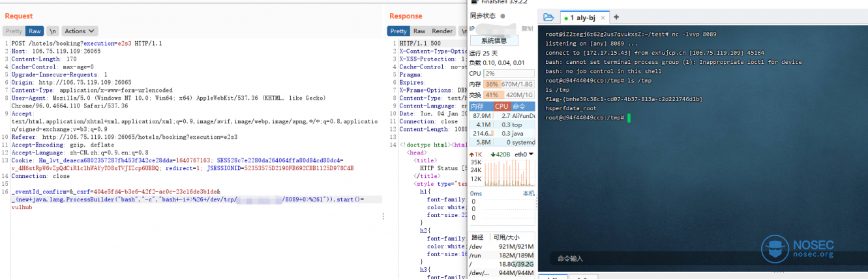Click the Host header line in request
This screenshot has height=279, width=868.
[56, 51]
